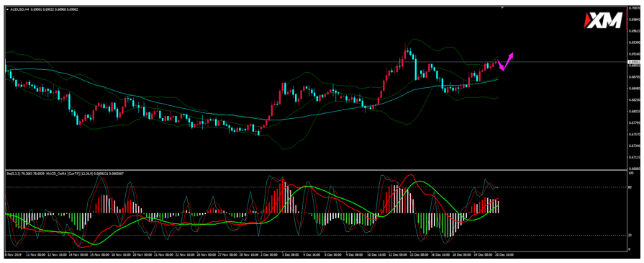Select the AUDUSD,H4 chart title text

click(x=19, y=9)
